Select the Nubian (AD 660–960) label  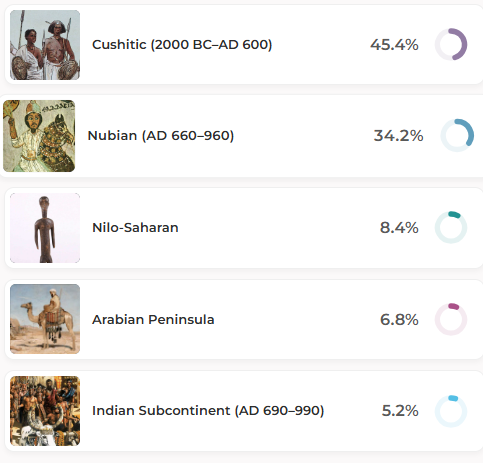[161, 136]
